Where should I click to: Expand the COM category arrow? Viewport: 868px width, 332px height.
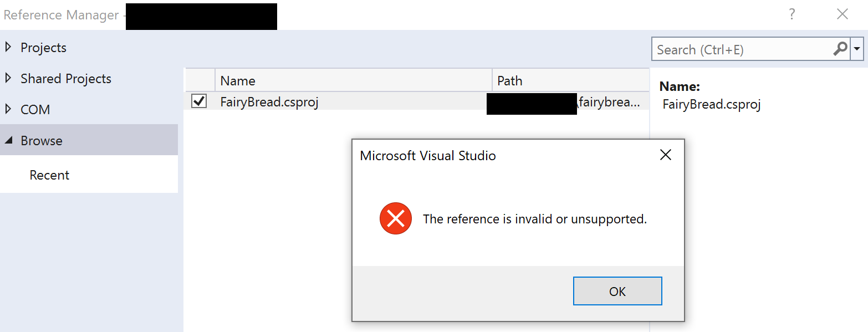coord(8,109)
